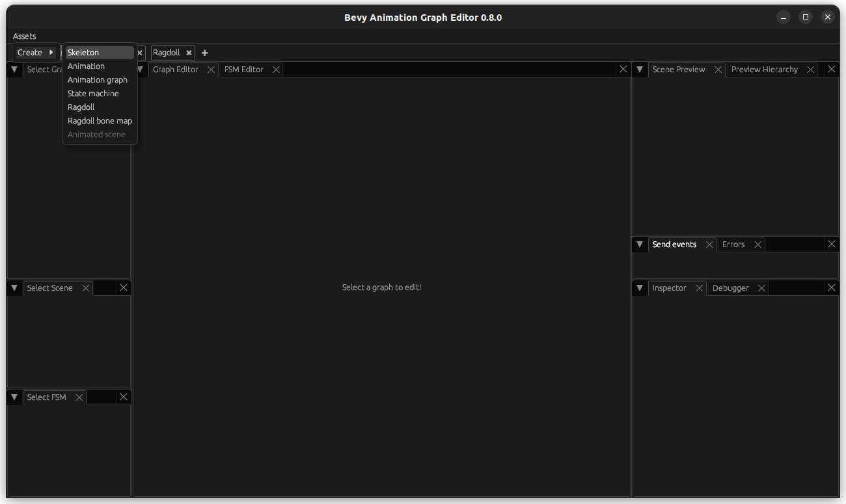Open the Inspector panel's triangle menu
846x504 pixels.
point(639,287)
